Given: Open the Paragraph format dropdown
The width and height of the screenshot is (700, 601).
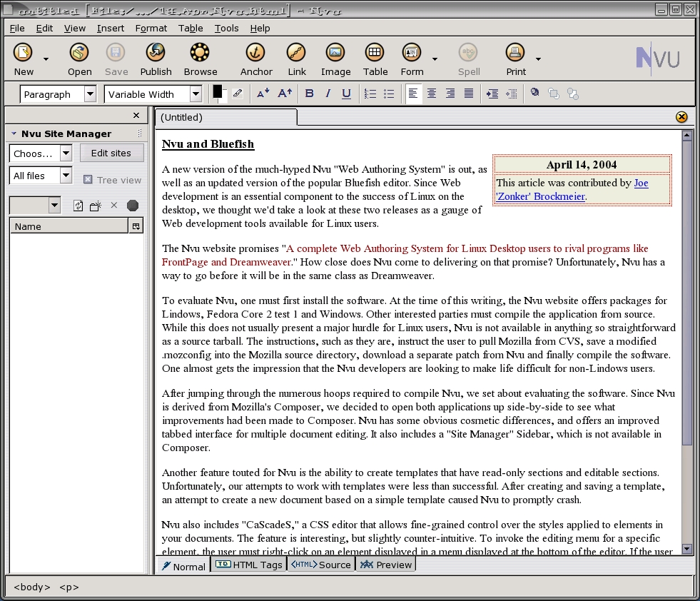Looking at the screenshot, I should [x=90, y=94].
